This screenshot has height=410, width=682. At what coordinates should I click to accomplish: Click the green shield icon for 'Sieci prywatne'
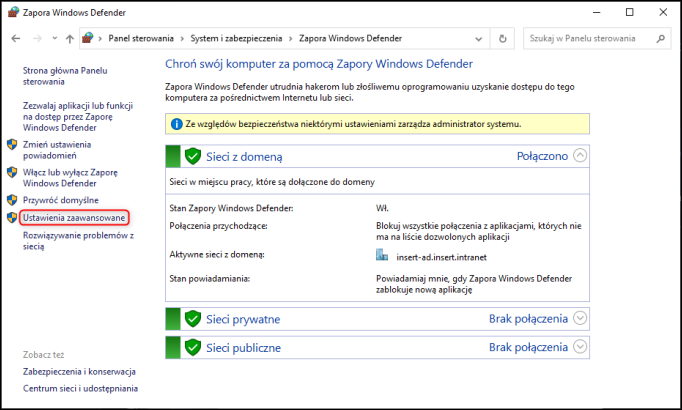tap(193, 319)
